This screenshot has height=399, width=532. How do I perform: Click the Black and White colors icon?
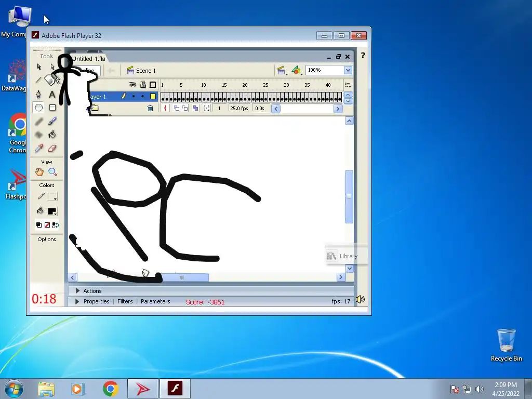tap(38, 225)
